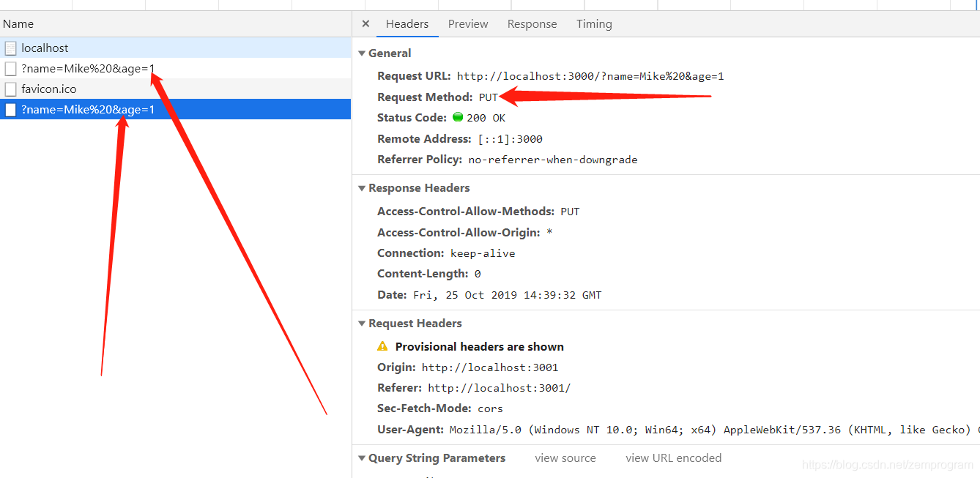Click the Status Code 200 OK text
Image resolution: width=980 pixels, height=478 pixels.
pyautogui.click(x=486, y=118)
